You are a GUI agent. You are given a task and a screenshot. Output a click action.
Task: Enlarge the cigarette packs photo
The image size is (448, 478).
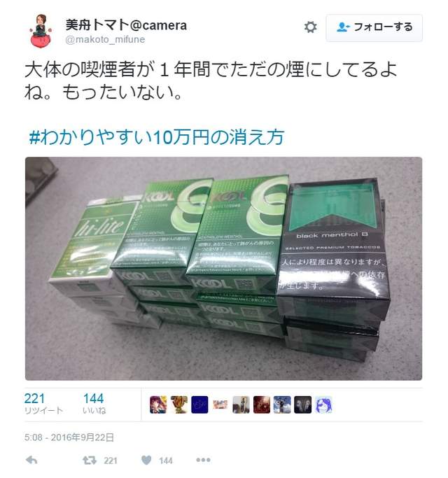[223, 269]
